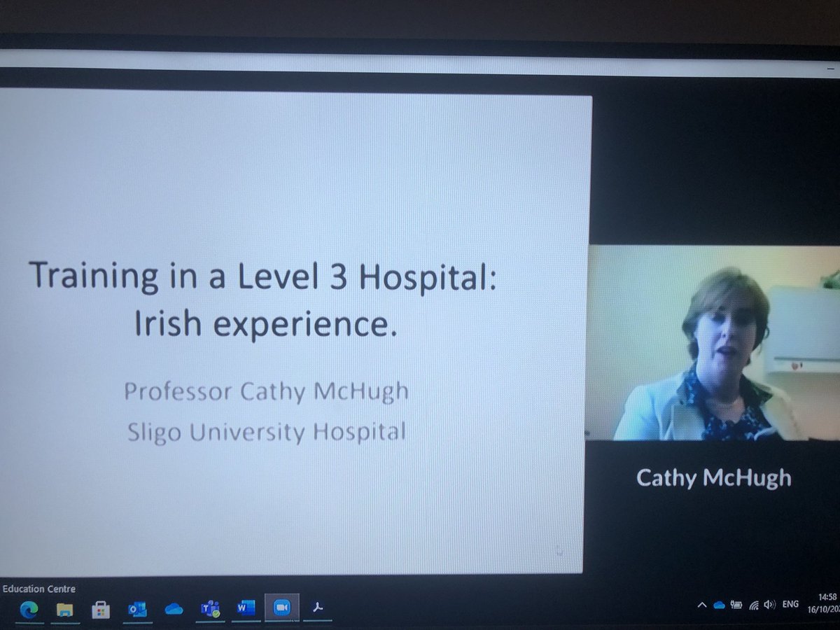Select Cathy McHugh speaker video tile

pos(713,343)
